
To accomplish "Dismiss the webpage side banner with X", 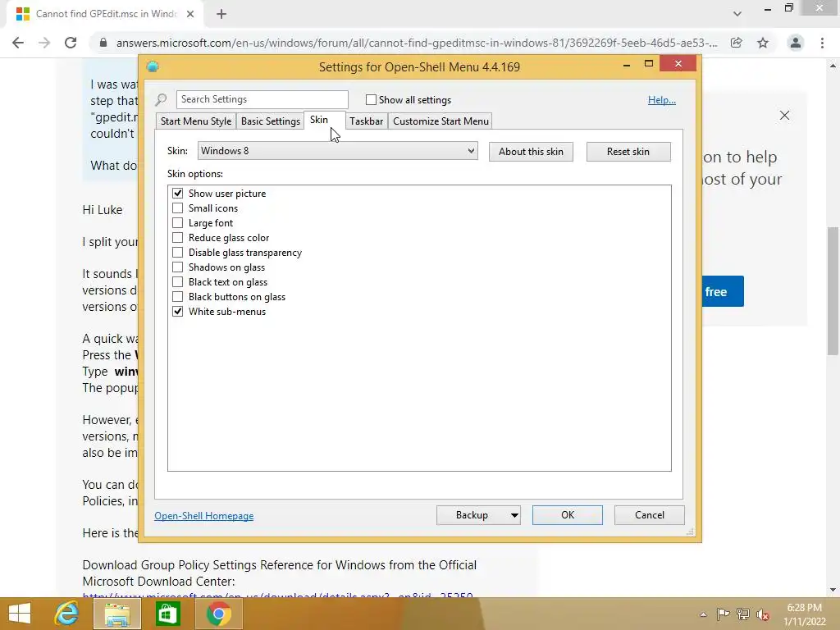I will coord(784,115).
